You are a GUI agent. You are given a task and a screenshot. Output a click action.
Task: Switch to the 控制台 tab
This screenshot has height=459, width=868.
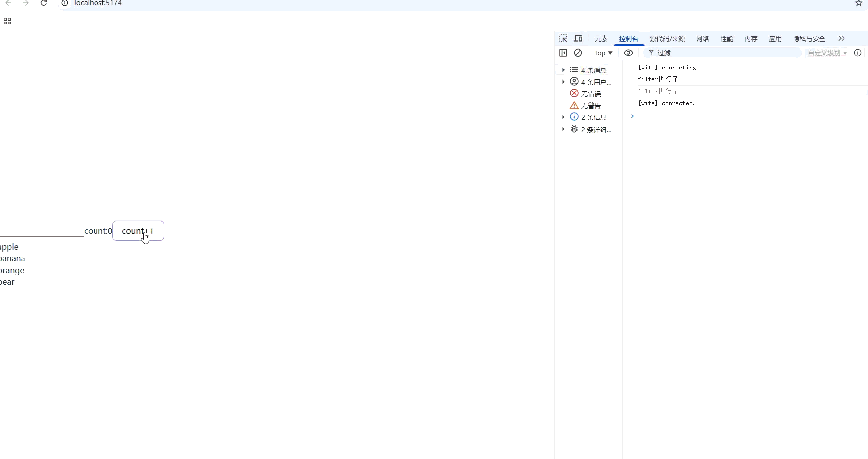point(628,39)
